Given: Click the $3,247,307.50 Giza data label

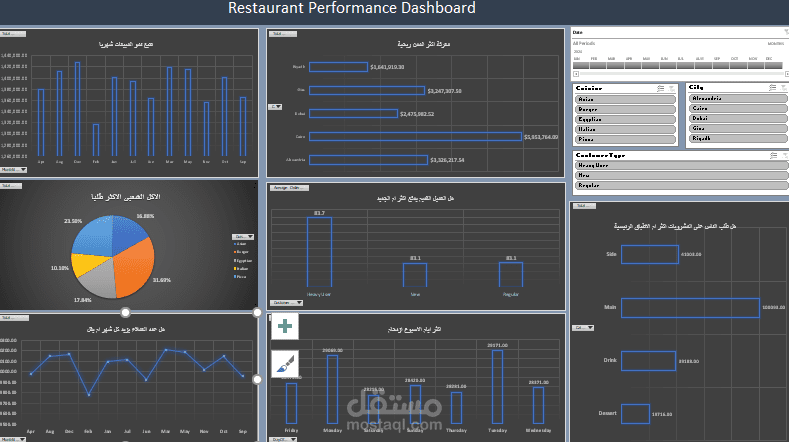Looking at the screenshot, I should 444,91.
